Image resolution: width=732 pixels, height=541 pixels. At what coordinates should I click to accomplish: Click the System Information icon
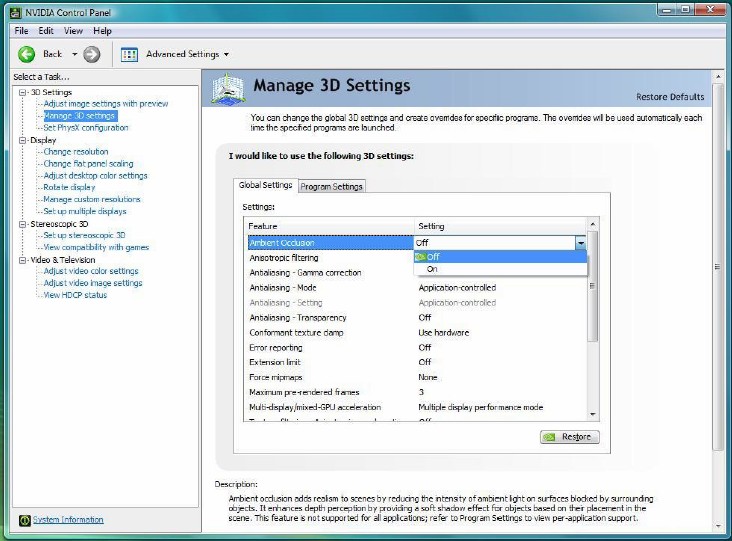(x=25, y=520)
